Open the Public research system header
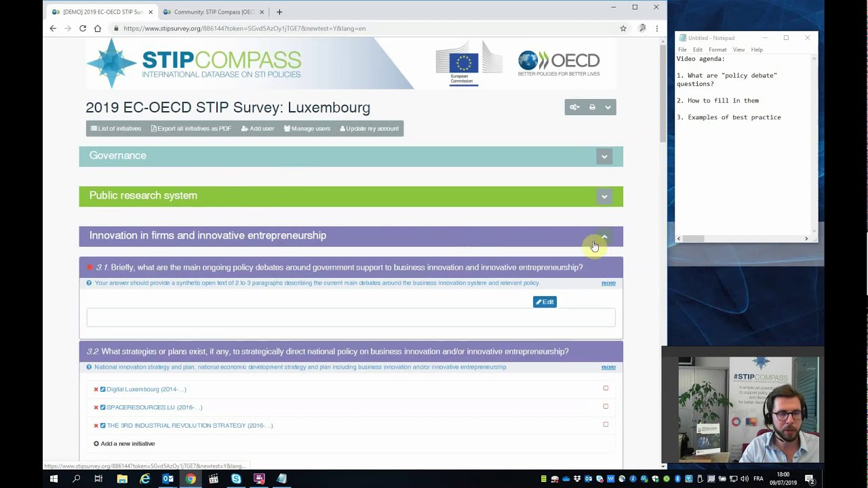868x488 pixels. (351, 197)
